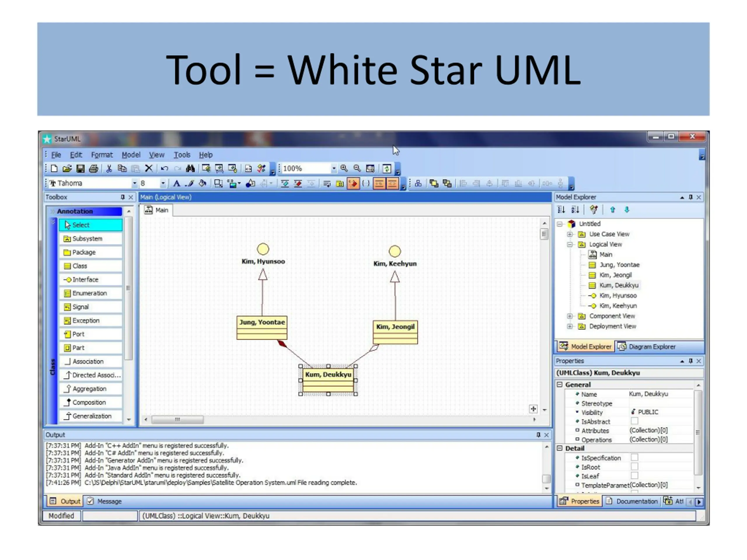Toggle the IsLeaf checkbox
The image size is (747, 560).
635,476
